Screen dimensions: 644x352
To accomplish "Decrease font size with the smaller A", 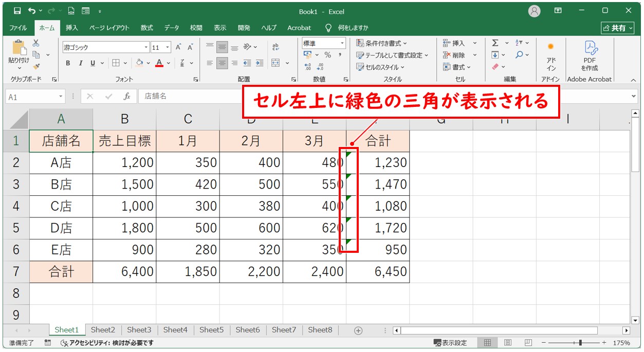I will pos(190,47).
